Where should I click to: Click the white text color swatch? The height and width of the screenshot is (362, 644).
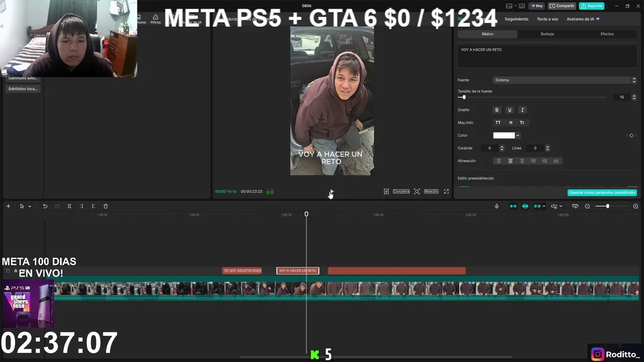point(504,136)
